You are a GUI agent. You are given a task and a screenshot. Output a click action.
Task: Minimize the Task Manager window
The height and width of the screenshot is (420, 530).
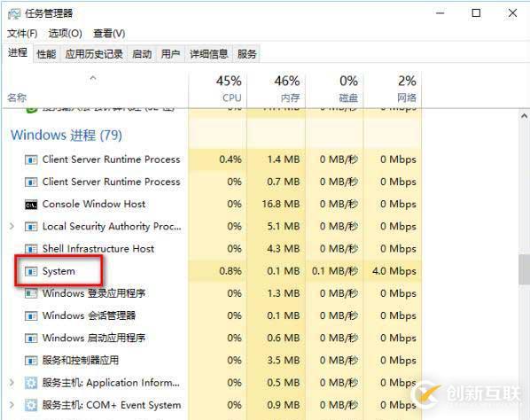440,13
